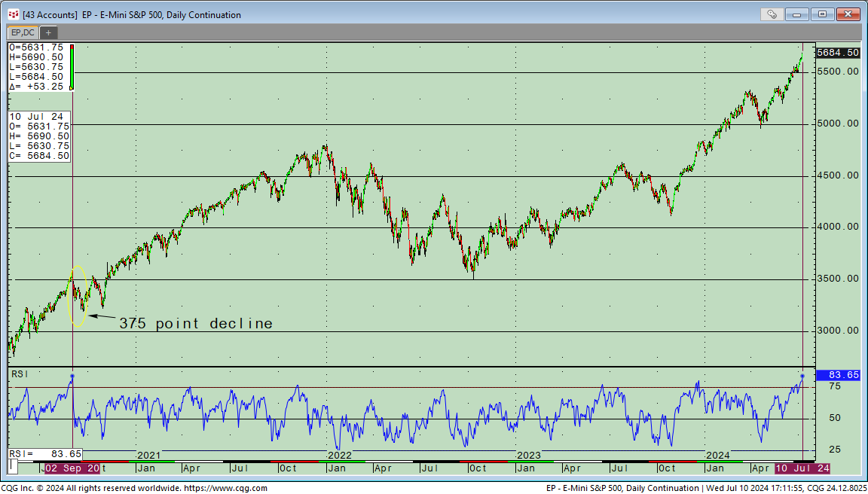Close the CQG chart window
The height and width of the screenshot is (494, 868).
point(848,15)
